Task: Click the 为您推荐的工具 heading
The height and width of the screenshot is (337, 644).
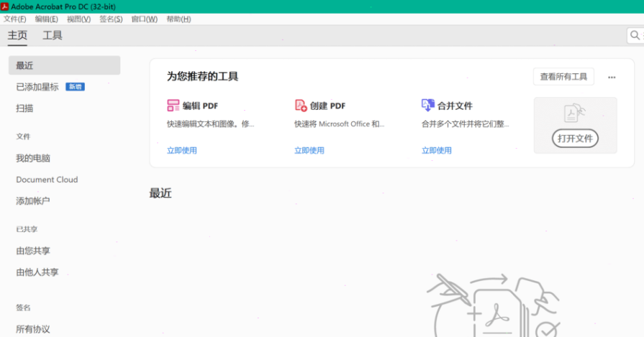Action: click(x=202, y=76)
